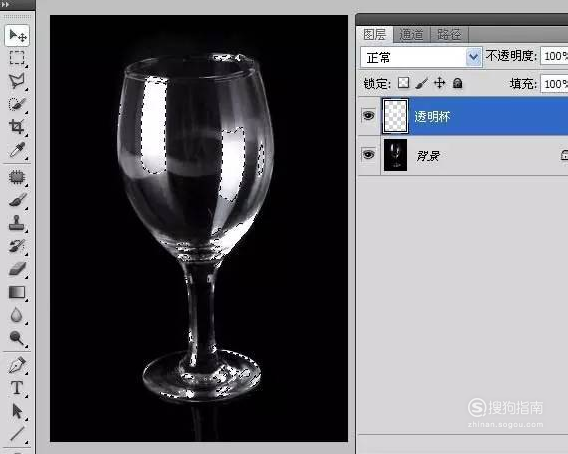Click the 透明杯 layer thumbnail
This screenshot has width=568, height=454.
(x=395, y=116)
